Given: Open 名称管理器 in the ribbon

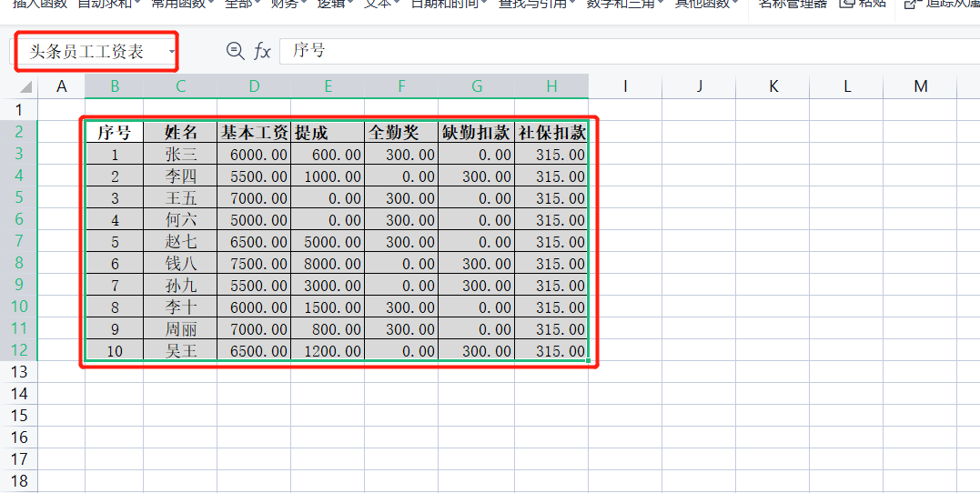Looking at the screenshot, I should (793, 3).
